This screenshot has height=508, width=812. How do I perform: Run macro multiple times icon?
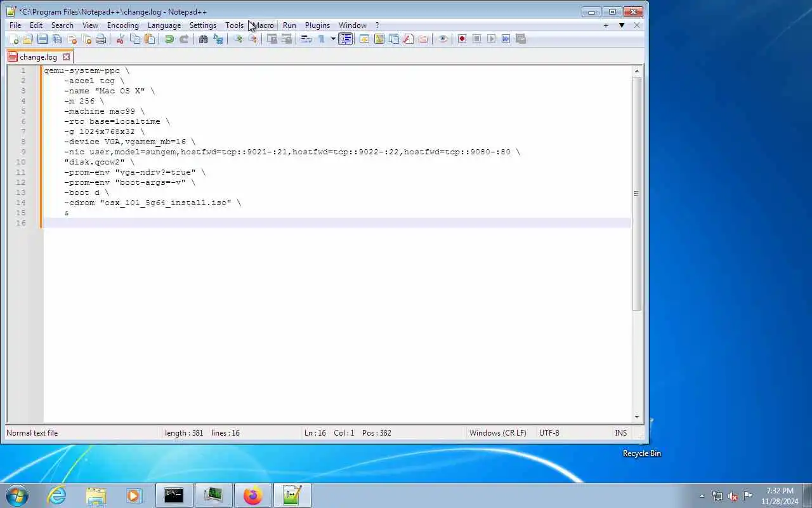tap(506, 39)
